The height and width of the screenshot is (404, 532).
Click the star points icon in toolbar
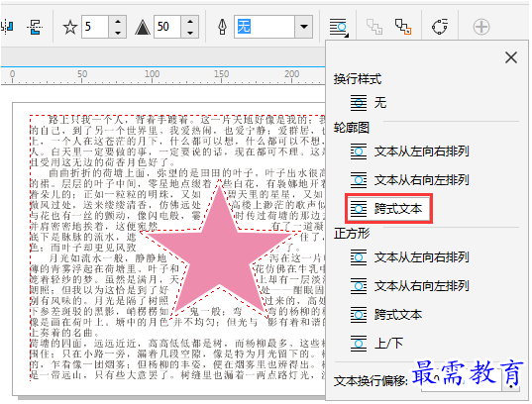pos(70,27)
